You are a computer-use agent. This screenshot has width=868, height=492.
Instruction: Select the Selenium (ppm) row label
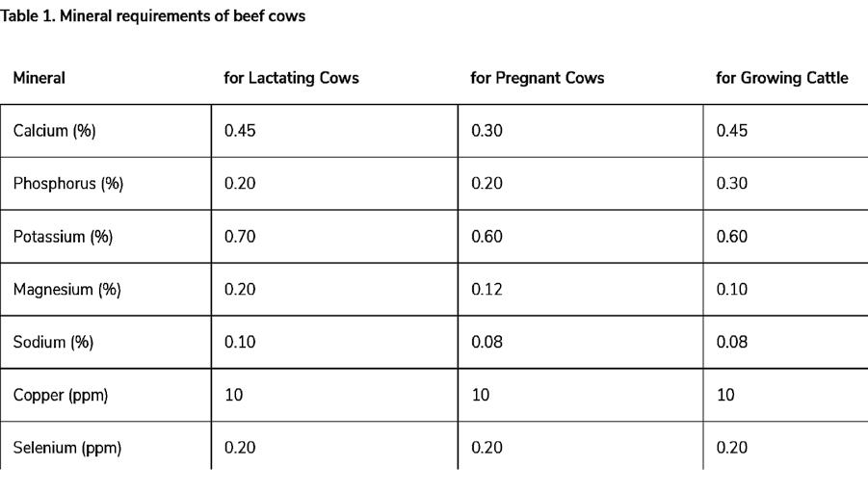point(67,448)
